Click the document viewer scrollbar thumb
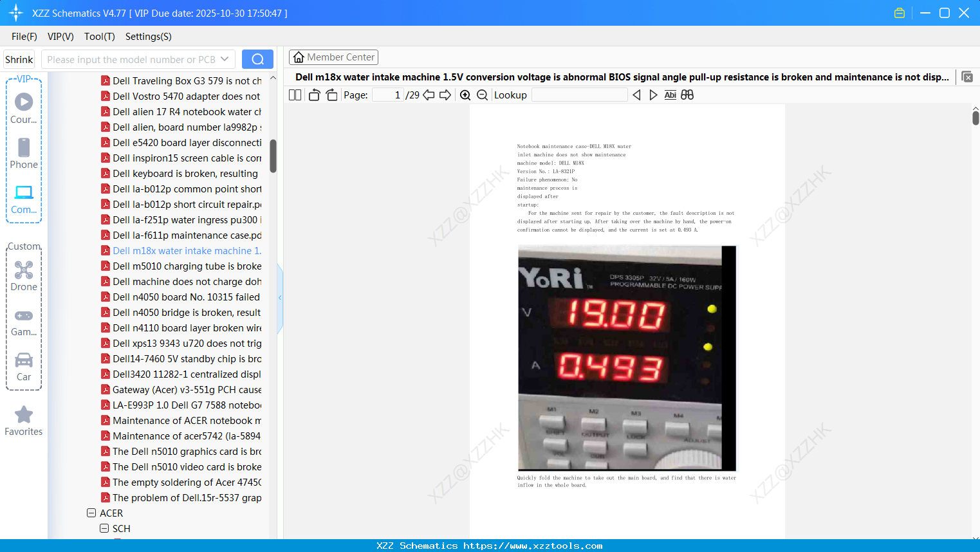This screenshot has height=552, width=980. [x=975, y=118]
